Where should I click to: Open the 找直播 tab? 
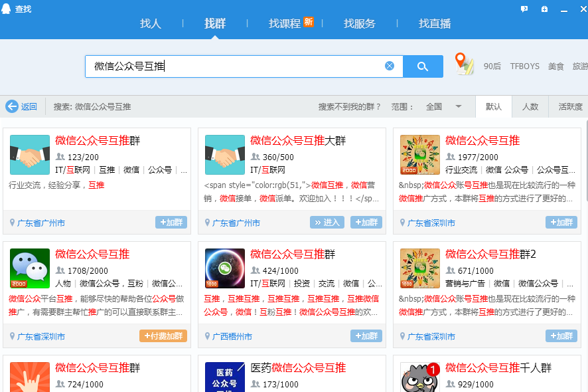point(435,24)
